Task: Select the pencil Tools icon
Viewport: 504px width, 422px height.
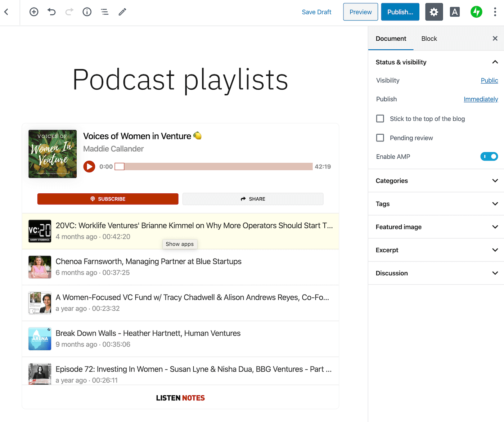Action: 122,12
